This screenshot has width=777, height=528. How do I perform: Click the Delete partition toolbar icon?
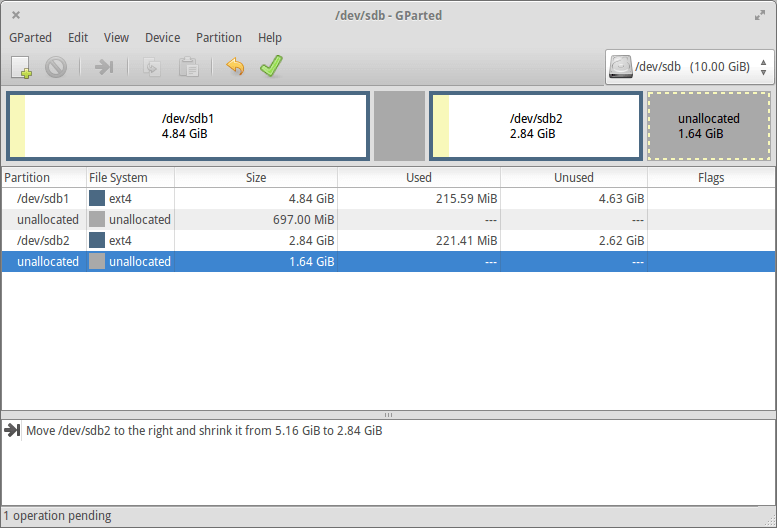pyautogui.click(x=56, y=67)
